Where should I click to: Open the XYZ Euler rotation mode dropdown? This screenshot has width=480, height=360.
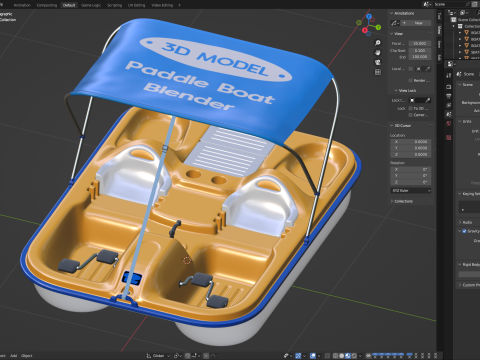coord(411,191)
